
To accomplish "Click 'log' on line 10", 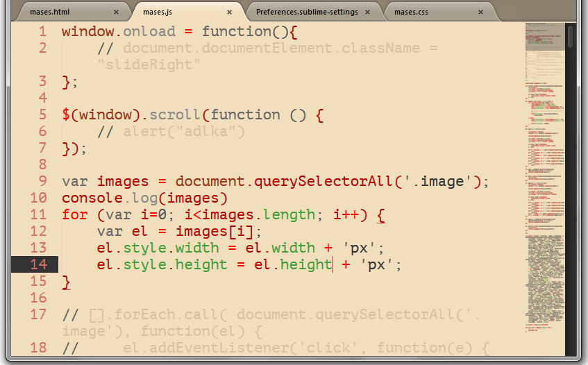I will (145, 198).
